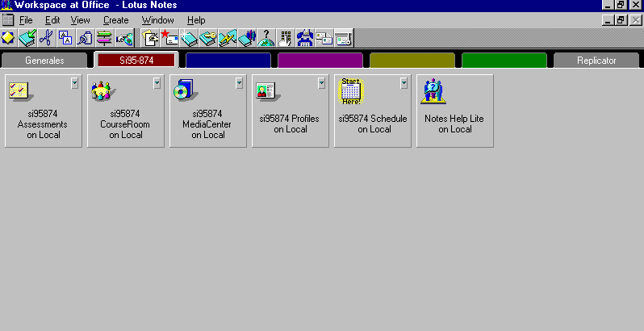This screenshot has width=644, height=331.
Task: Click the 'Notes Help Lite on Local' label
Action: pyautogui.click(x=454, y=124)
